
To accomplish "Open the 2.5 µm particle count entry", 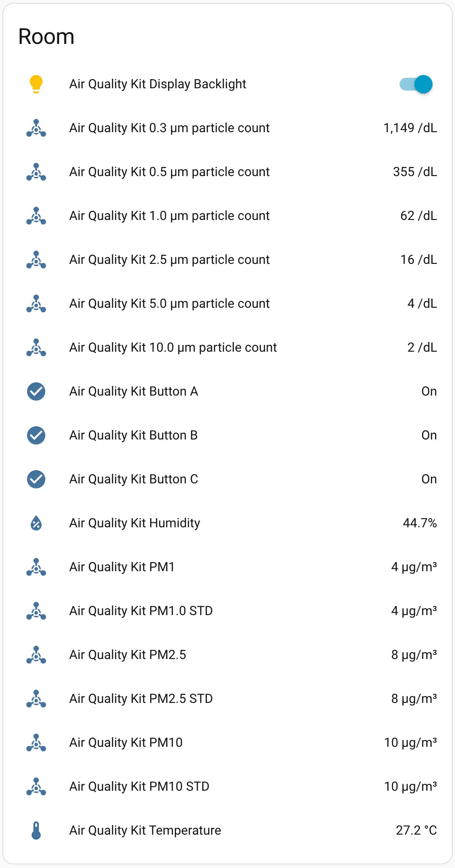I will [x=169, y=260].
